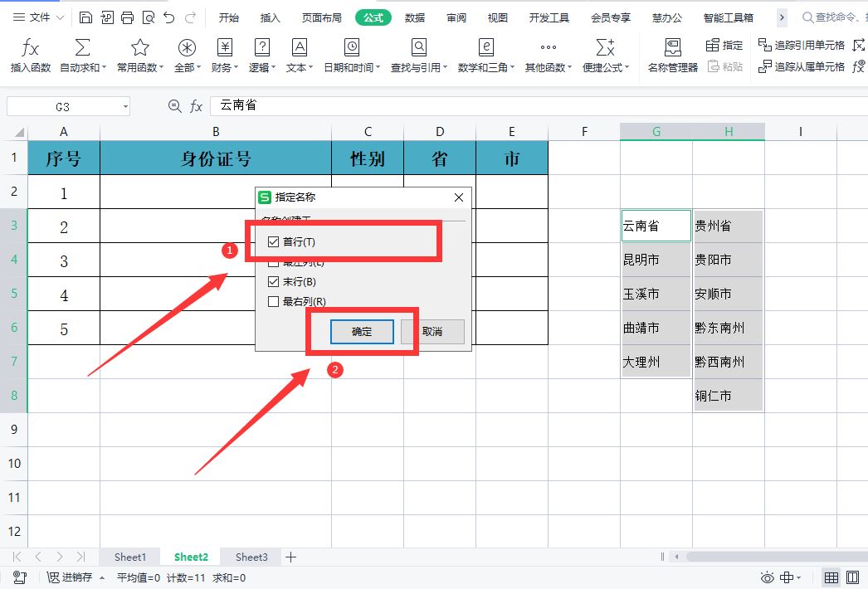
Task: Click the magnifier zoom icon in formula bar
Action: [174, 105]
